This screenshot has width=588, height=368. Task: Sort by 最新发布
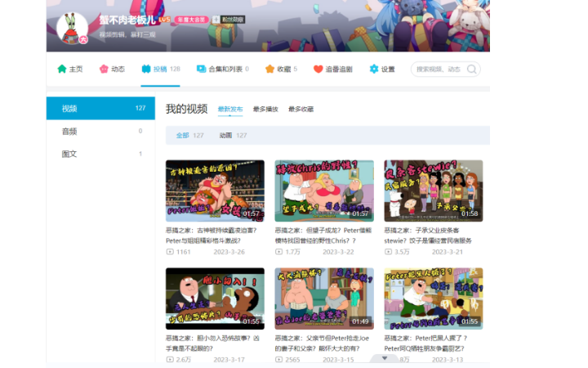(230, 110)
